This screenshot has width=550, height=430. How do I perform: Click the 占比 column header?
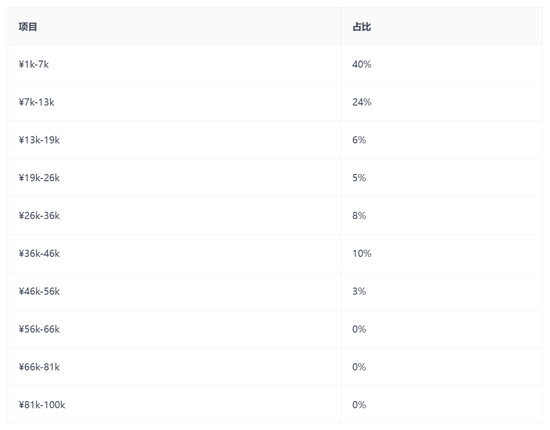(362, 27)
